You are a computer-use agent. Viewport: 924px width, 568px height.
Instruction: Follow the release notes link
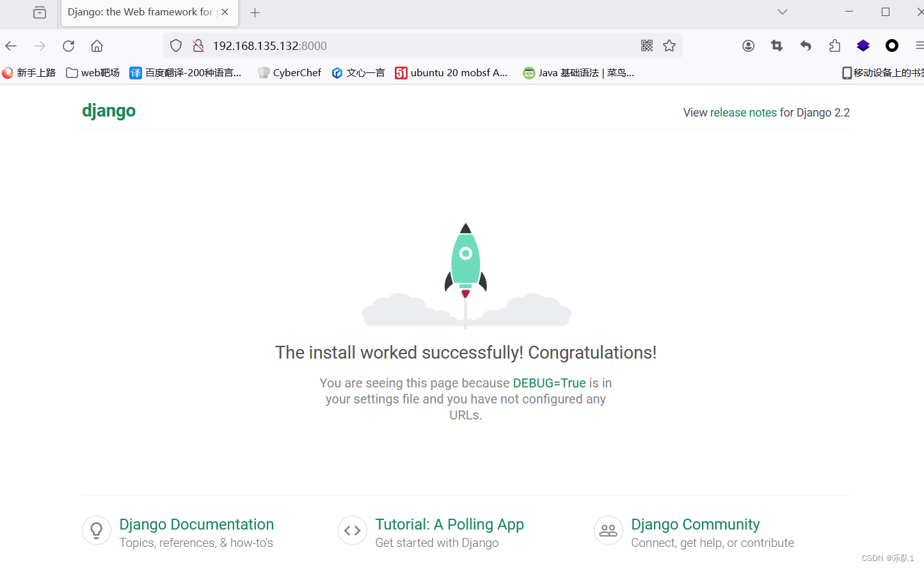coord(744,113)
